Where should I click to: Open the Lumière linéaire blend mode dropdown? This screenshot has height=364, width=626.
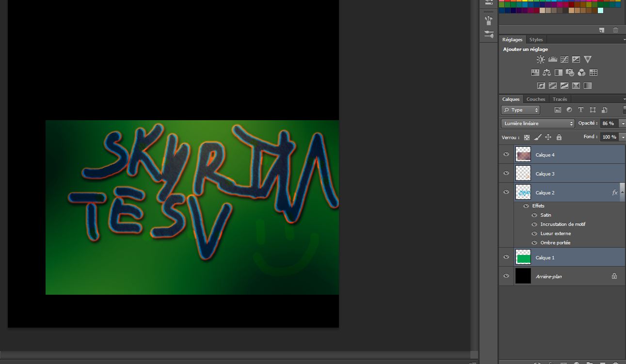pos(538,124)
